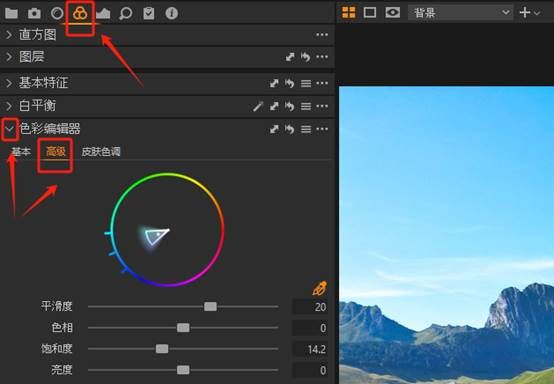This screenshot has width=554, height=384.
Task: Click the 平滑度 value field showing 20
Action: tap(311, 307)
